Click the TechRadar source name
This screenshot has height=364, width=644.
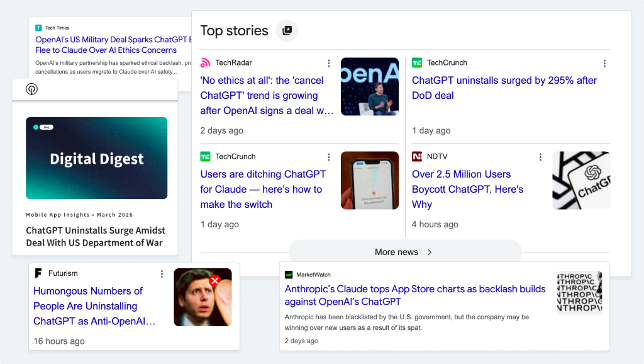(234, 62)
